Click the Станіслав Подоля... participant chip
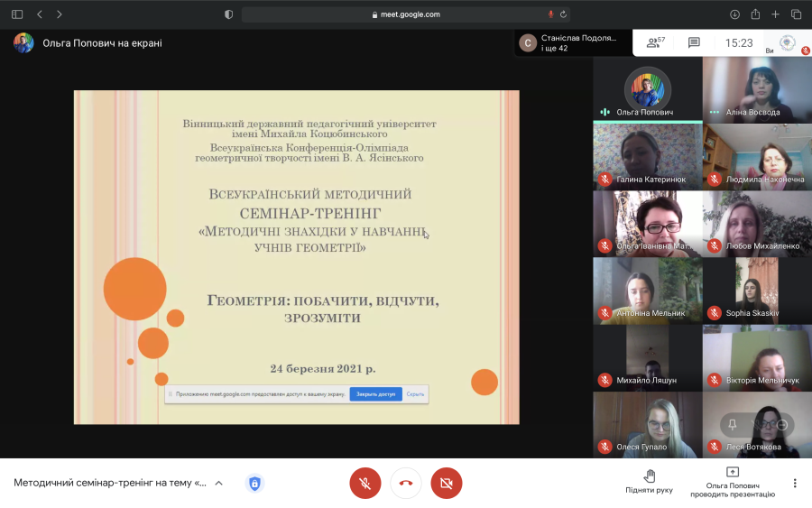This screenshot has height=508, width=812. click(574, 42)
